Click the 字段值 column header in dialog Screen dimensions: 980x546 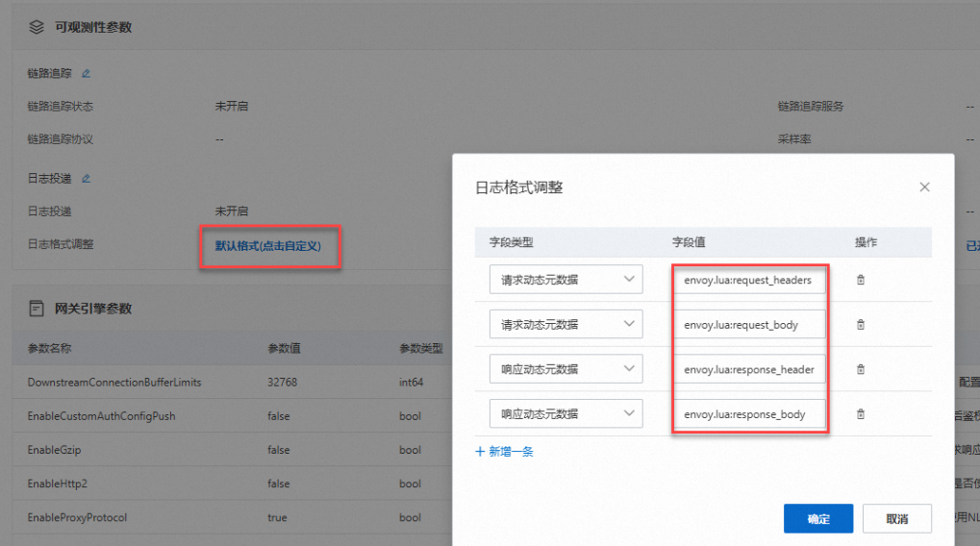[689, 242]
